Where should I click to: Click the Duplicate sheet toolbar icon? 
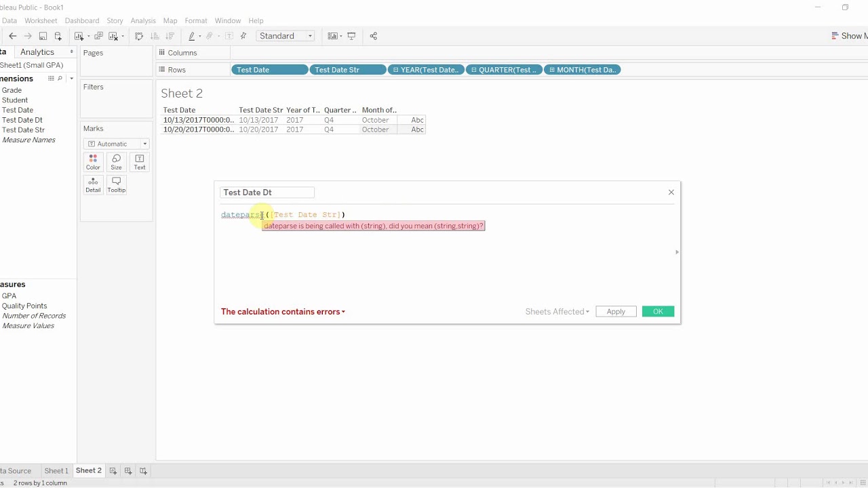point(98,36)
